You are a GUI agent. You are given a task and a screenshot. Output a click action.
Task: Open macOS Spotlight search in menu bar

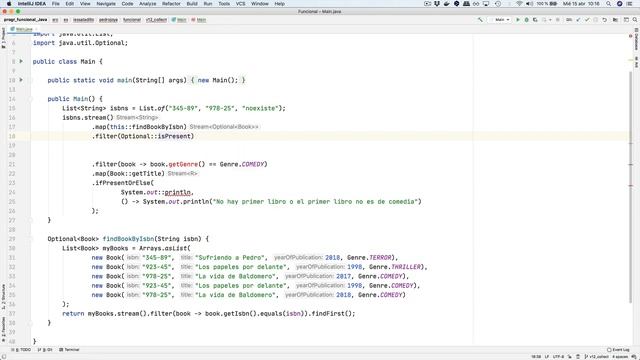(608, 4)
